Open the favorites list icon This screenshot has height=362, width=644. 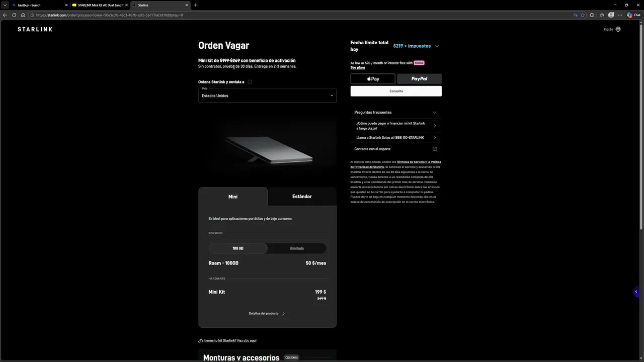(x=602, y=15)
